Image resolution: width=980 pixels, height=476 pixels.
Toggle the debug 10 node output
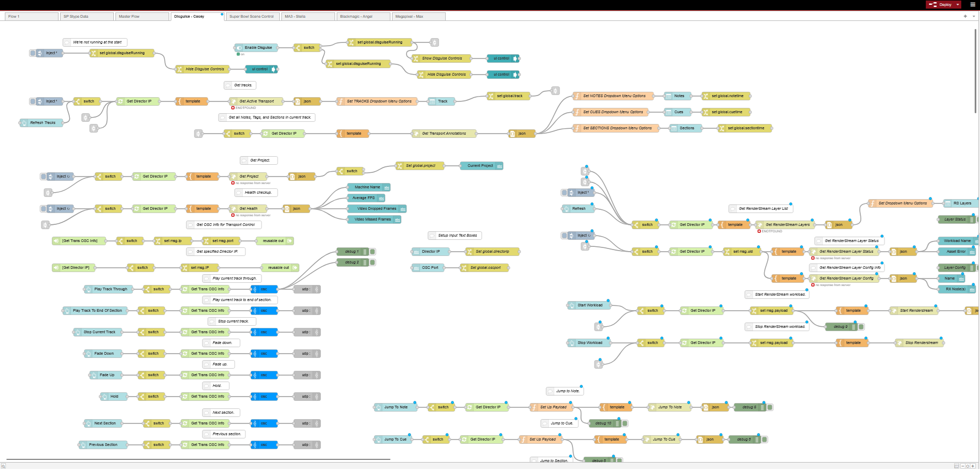625,423
